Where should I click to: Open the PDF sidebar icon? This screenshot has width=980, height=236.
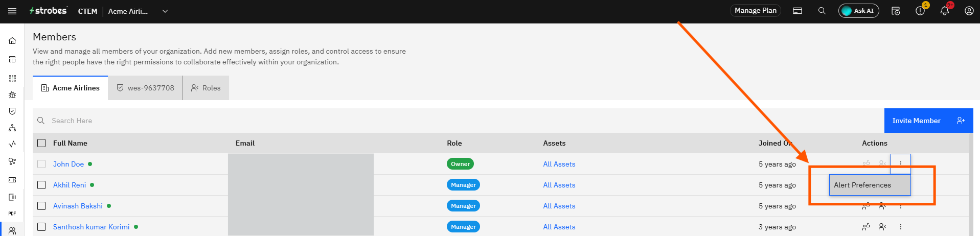pos(12,214)
